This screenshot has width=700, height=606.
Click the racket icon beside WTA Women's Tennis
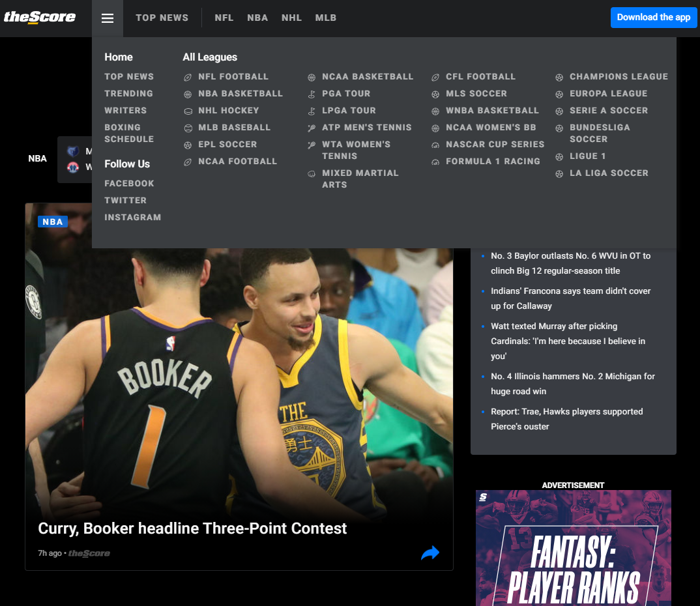coord(312,145)
